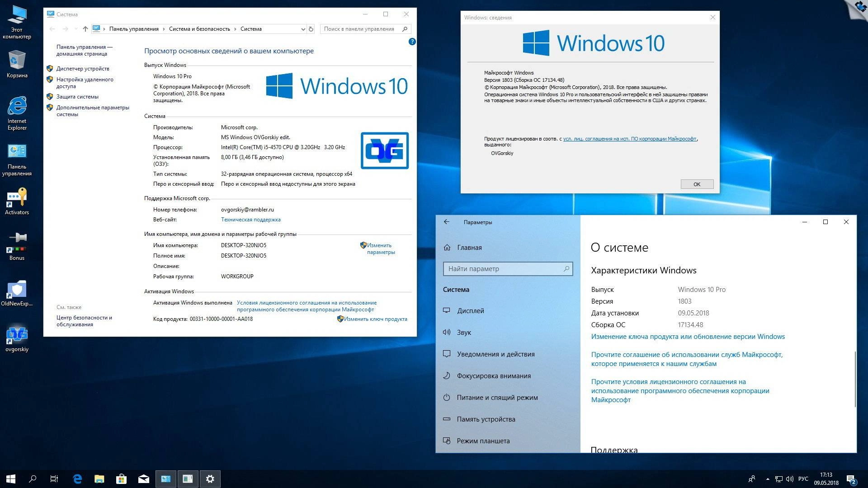Click the help question mark in Система window
The height and width of the screenshot is (488, 868).
412,42
